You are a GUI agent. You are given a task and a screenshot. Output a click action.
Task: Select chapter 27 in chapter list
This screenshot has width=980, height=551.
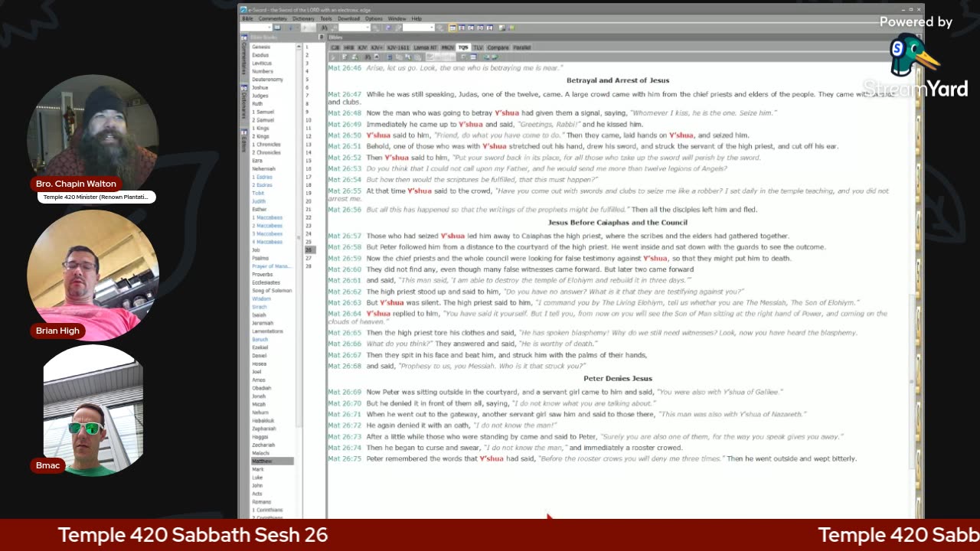tap(308, 258)
